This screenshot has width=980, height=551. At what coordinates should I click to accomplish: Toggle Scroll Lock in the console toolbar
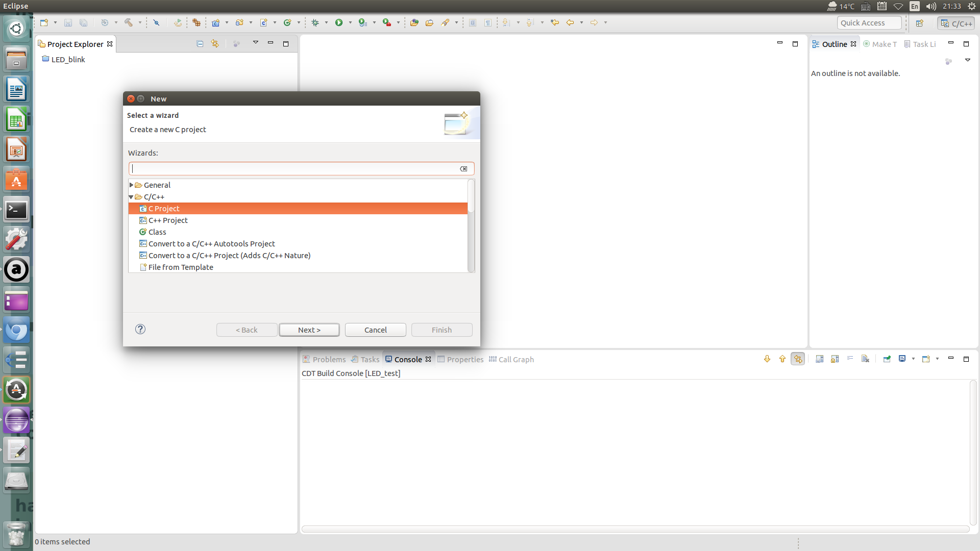coord(835,359)
